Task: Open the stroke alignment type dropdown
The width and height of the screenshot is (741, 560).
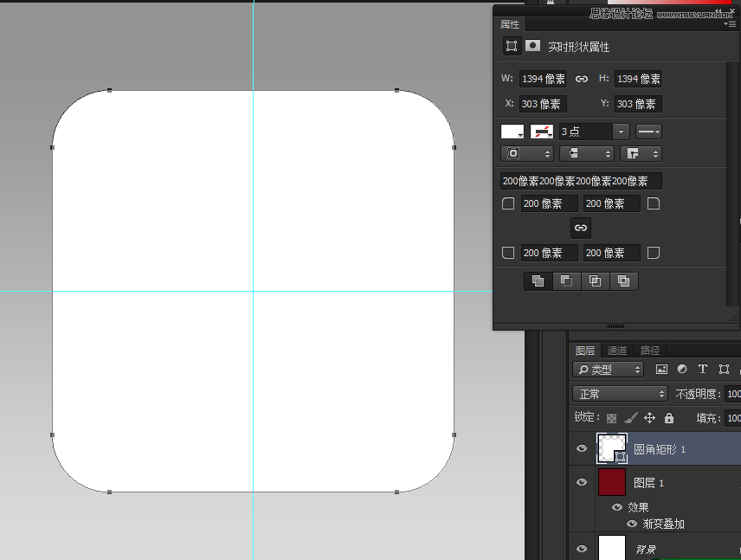Action: pos(526,153)
